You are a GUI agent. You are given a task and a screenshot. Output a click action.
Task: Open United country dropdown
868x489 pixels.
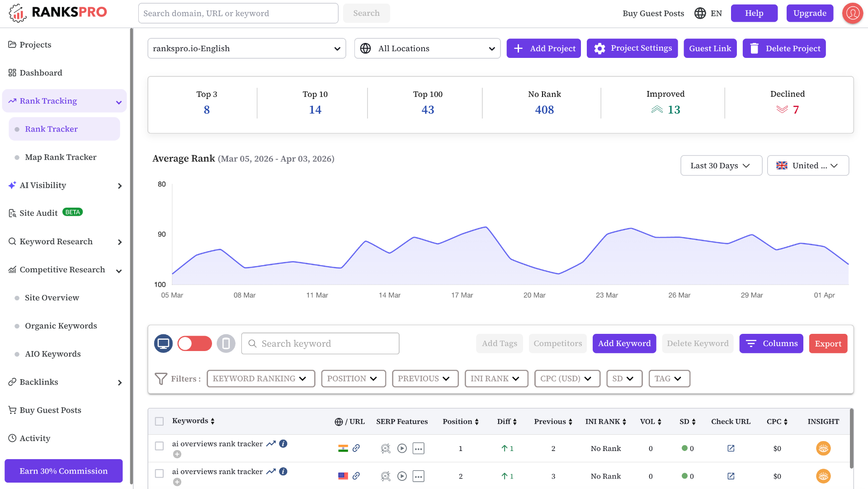808,166
